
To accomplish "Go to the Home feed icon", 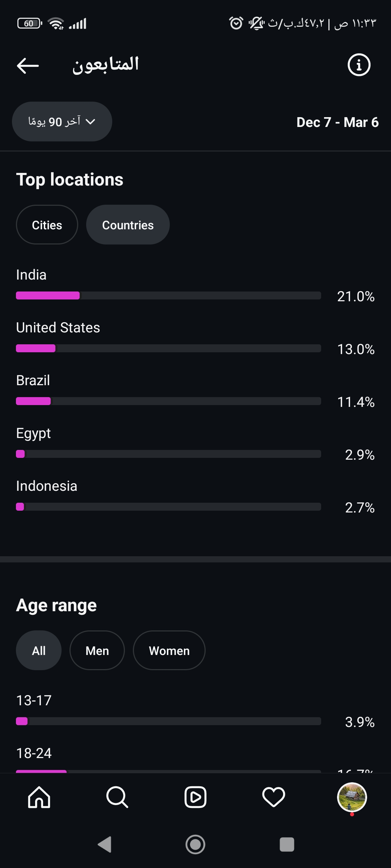I will (39, 797).
